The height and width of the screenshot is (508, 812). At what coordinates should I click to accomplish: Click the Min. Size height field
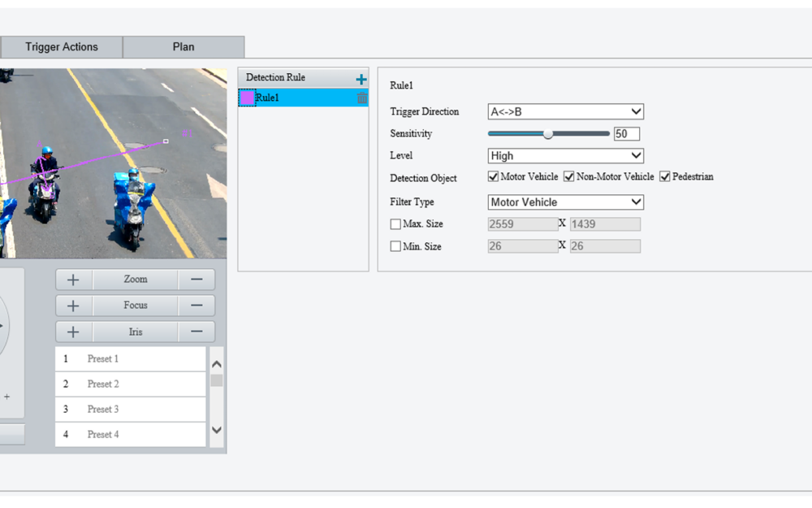coord(606,246)
